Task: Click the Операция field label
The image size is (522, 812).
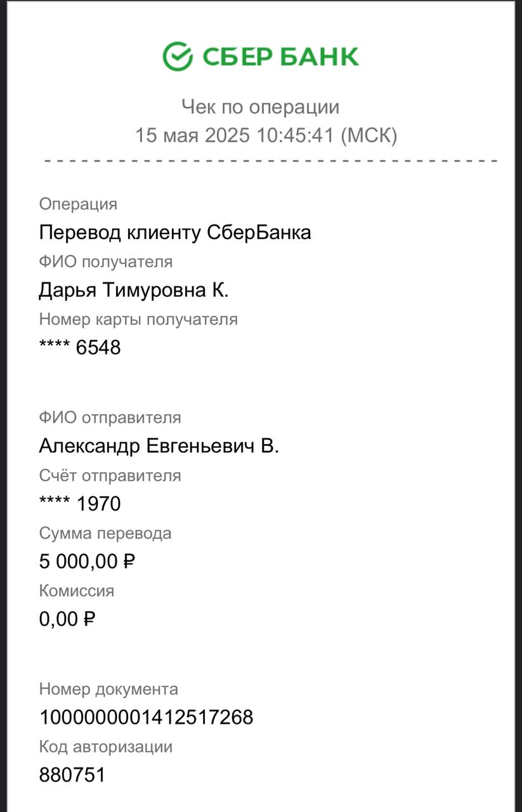Action: [78, 204]
